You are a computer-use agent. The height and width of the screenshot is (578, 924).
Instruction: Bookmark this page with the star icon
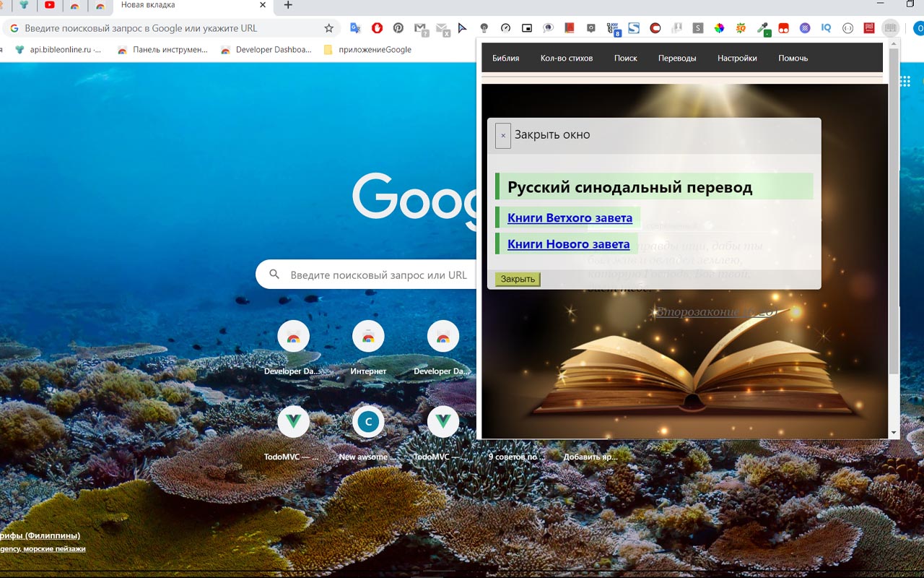pyautogui.click(x=329, y=28)
